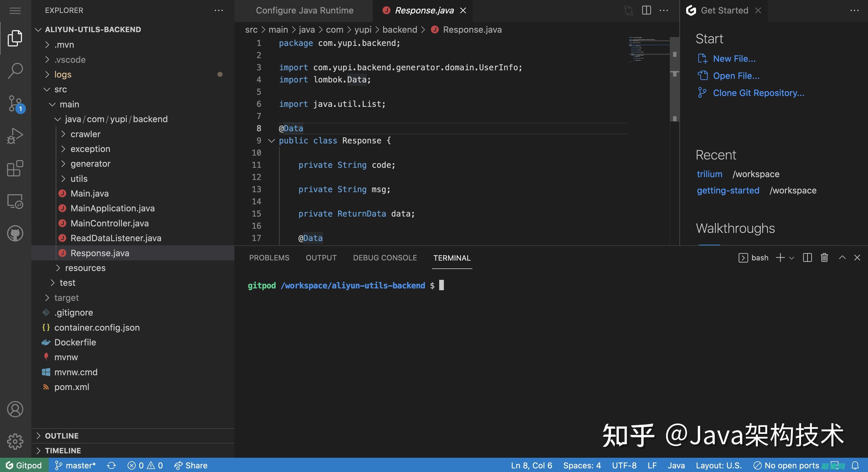Open Run and Debug view

click(15, 136)
